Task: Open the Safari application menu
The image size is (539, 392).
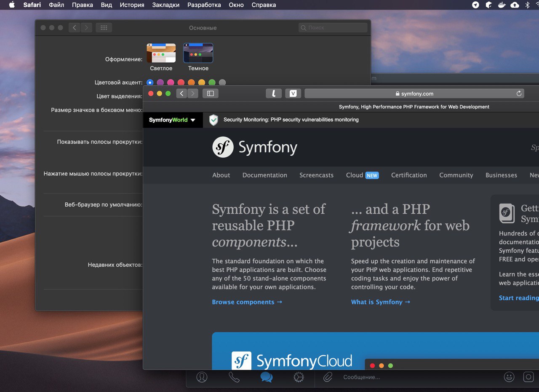Action: 32,5
